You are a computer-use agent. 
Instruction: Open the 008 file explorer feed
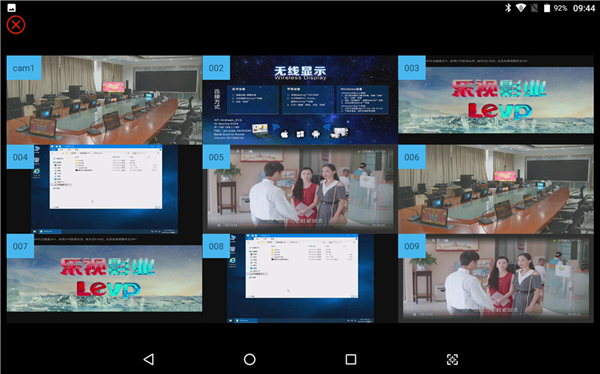pyautogui.click(x=300, y=278)
